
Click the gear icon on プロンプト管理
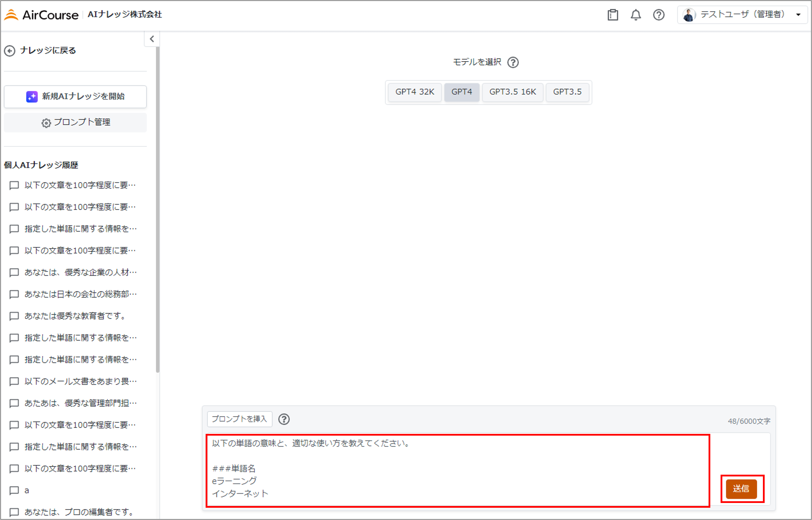pyautogui.click(x=46, y=123)
